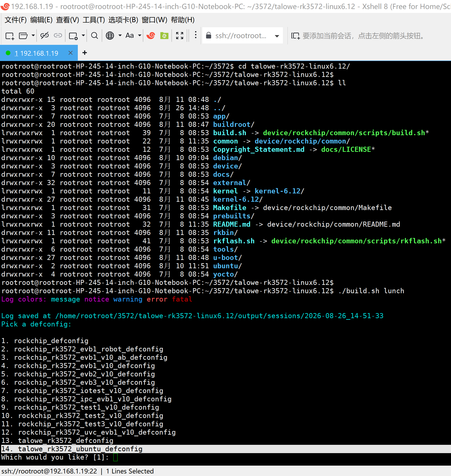Image resolution: width=451 pixels, height=476 pixels.
Task: Click status bar 'ssh://rootroot@192.168.1.19:22'
Action: (x=49, y=471)
